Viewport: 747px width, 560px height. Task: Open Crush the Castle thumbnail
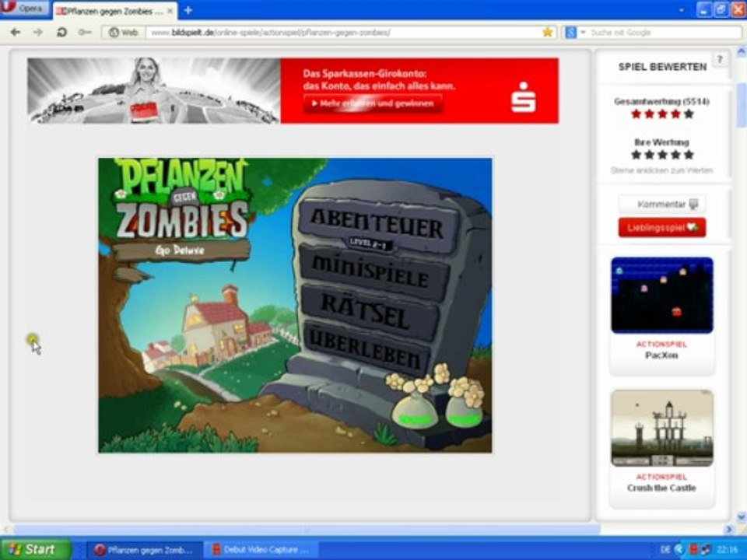[x=662, y=428]
